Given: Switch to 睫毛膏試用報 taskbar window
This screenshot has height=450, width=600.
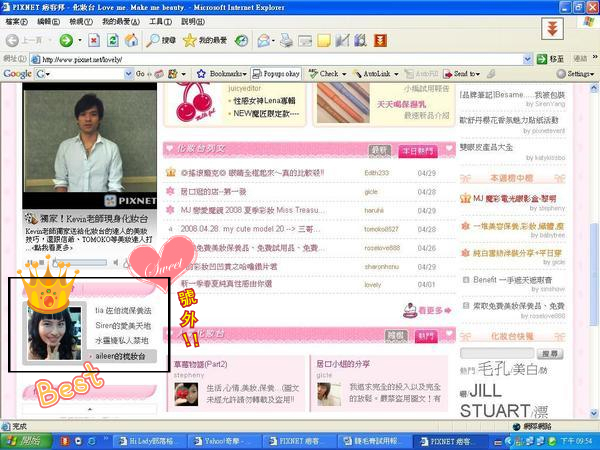Looking at the screenshot, I should (376, 441).
